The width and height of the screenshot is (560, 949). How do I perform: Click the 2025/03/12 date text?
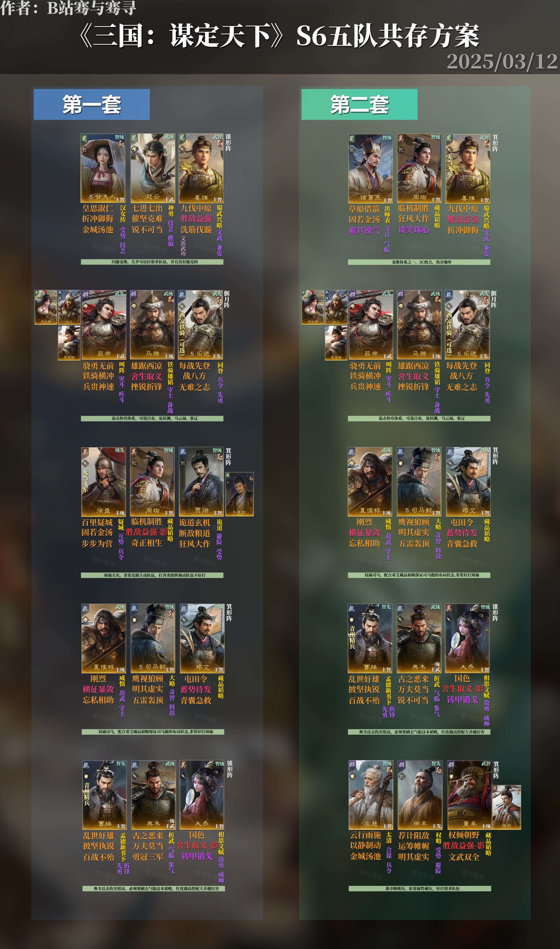pyautogui.click(x=502, y=61)
